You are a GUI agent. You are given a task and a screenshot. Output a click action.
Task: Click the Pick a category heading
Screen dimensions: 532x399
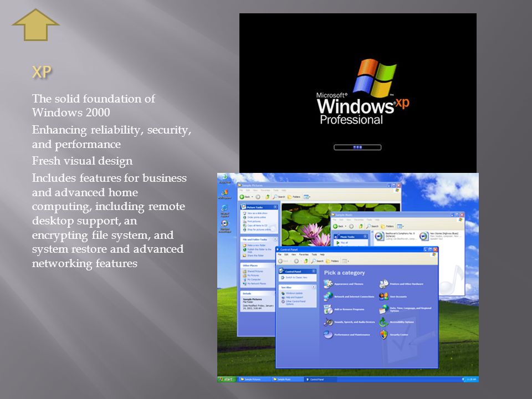(x=344, y=273)
